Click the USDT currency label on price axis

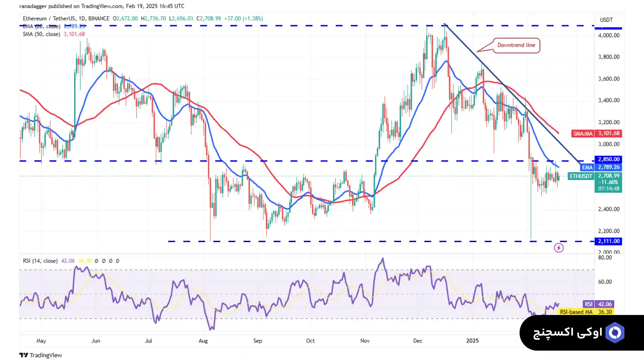[x=606, y=20]
